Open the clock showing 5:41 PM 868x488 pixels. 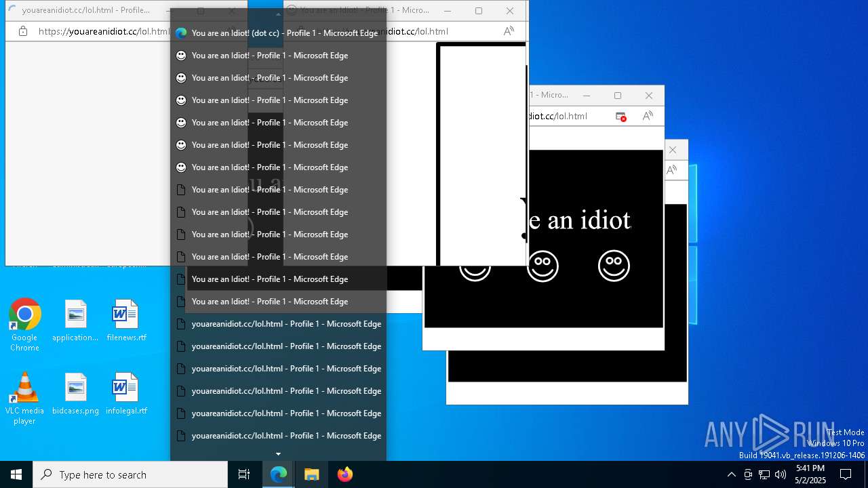(810, 474)
